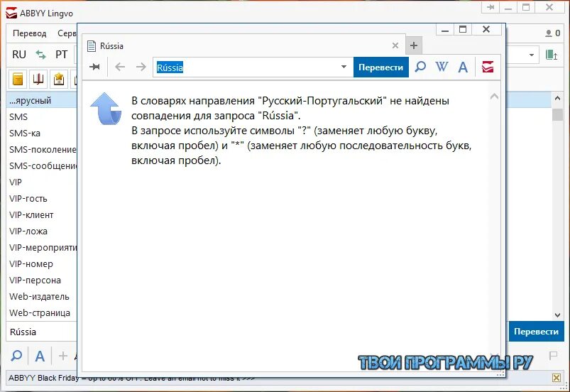Select …ярусный in word list
The image size is (570, 392).
(42, 100)
